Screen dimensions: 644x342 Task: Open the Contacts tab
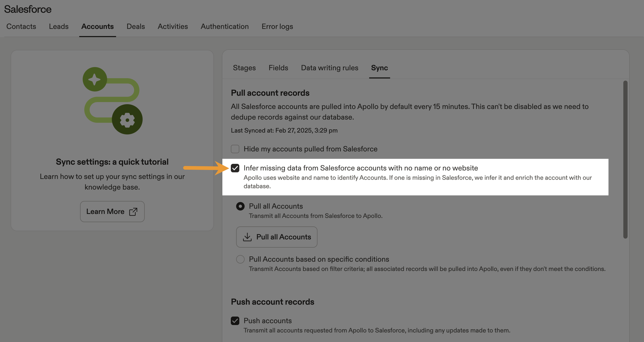pos(21,27)
